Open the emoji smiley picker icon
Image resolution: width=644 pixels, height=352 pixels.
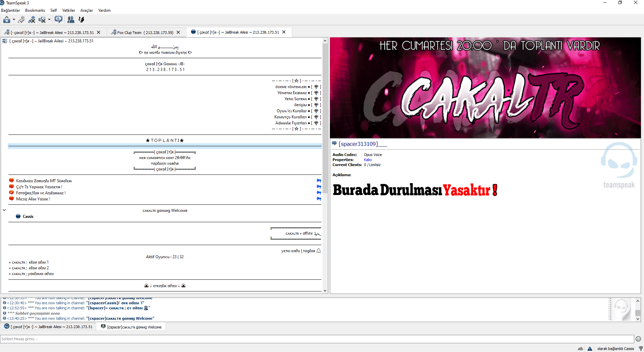pos(638,339)
